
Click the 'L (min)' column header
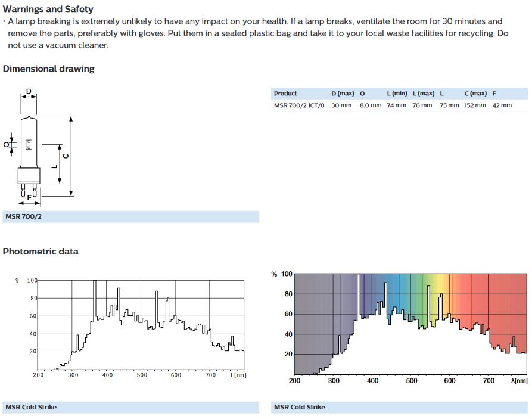click(397, 94)
